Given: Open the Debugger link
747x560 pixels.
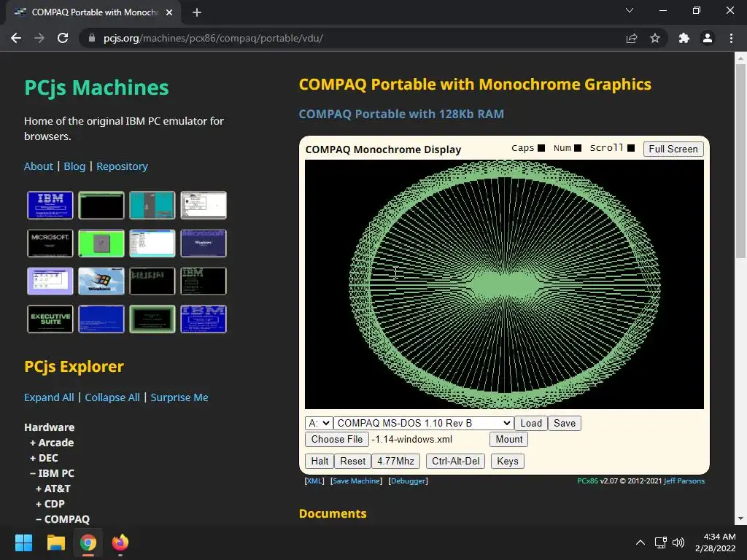Looking at the screenshot, I should [x=409, y=481].
